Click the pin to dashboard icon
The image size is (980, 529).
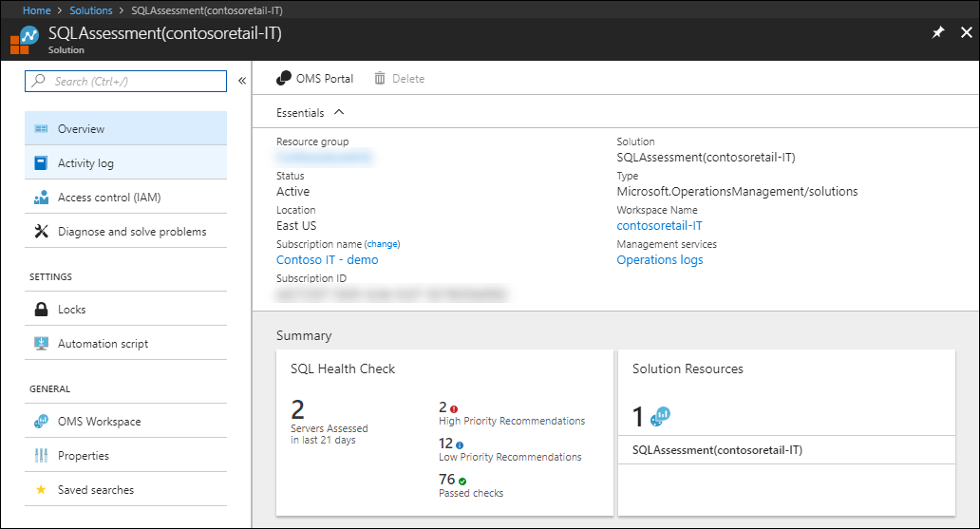click(x=938, y=32)
